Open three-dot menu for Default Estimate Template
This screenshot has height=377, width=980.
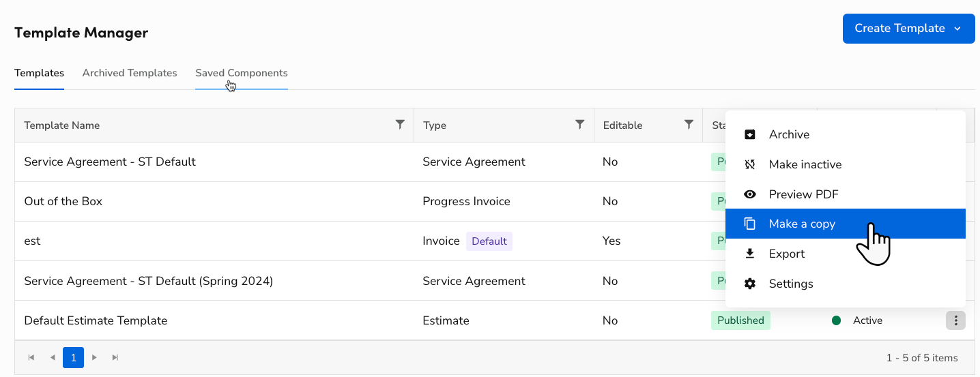coord(955,320)
